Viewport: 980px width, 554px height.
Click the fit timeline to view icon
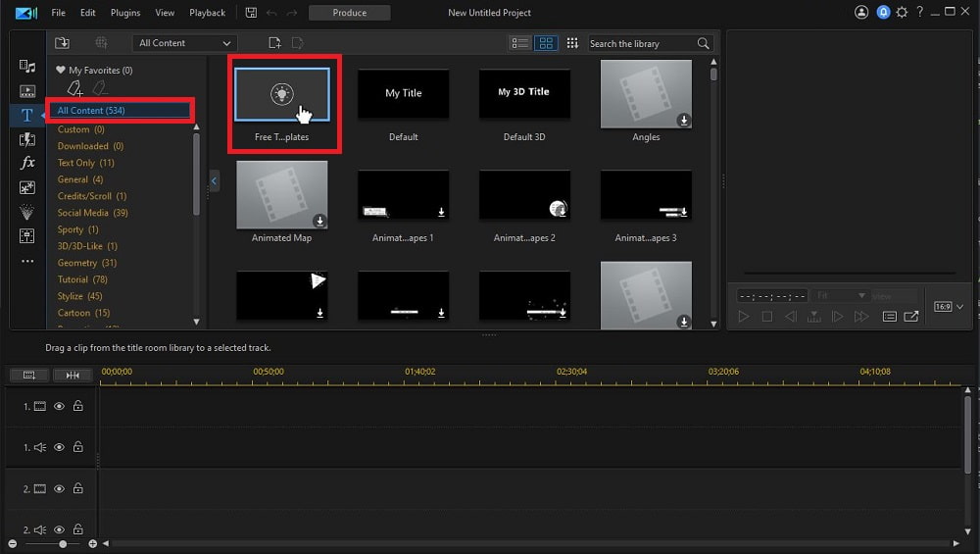point(29,376)
